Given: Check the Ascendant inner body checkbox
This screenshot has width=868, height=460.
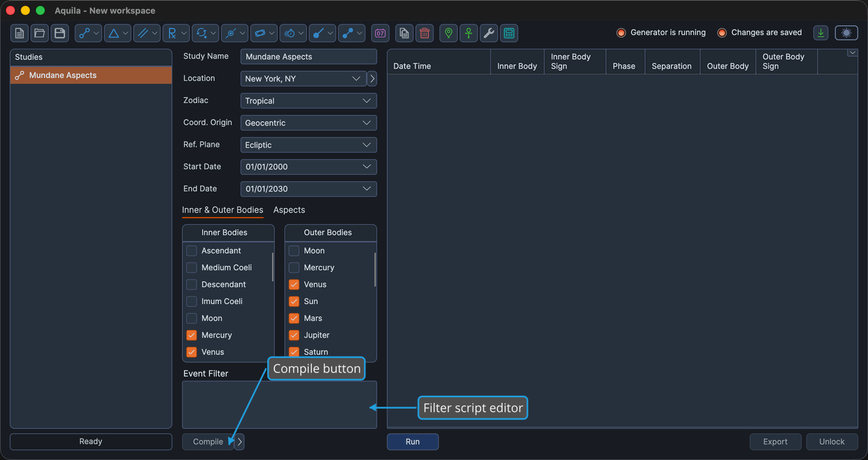Looking at the screenshot, I should (192, 251).
